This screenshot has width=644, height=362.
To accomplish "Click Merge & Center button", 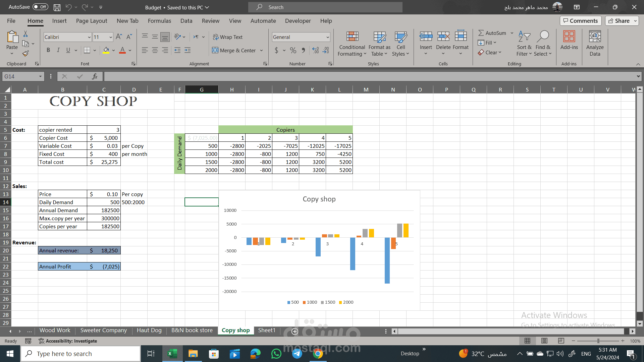I will [234, 50].
